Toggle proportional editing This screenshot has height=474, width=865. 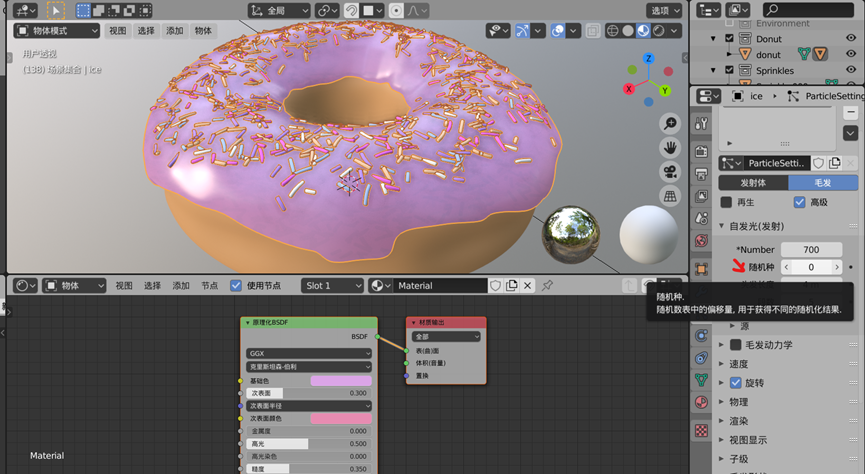(x=396, y=10)
